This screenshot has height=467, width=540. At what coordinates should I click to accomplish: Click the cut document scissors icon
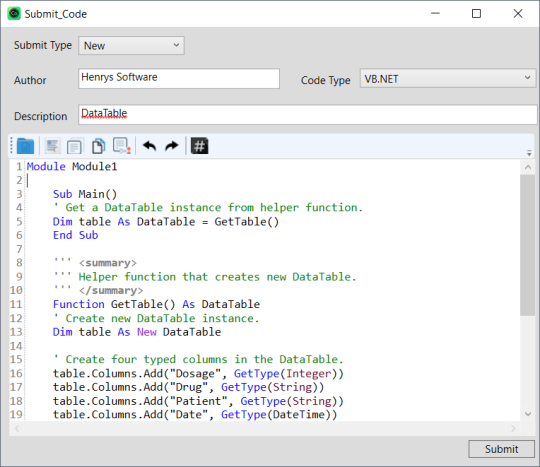122,146
